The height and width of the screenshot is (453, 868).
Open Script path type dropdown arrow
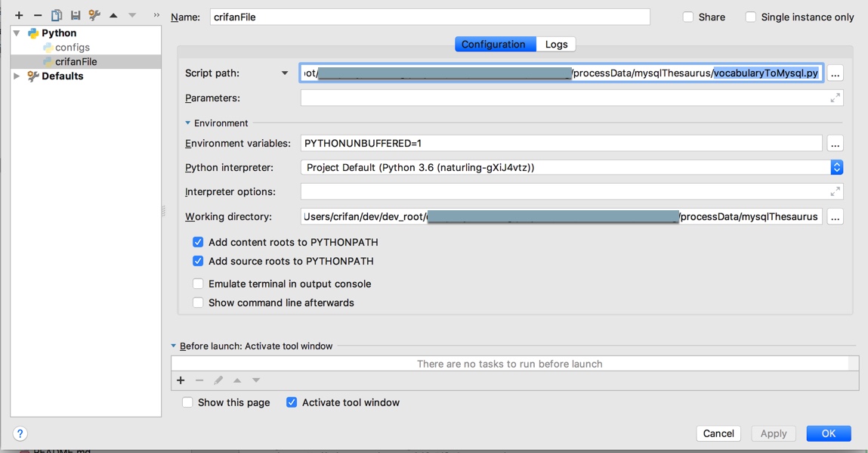(285, 73)
